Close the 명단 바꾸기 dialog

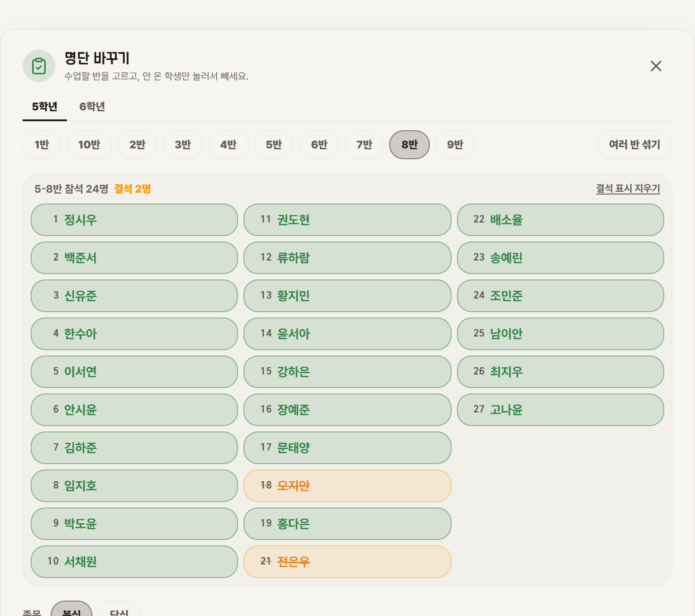(656, 66)
